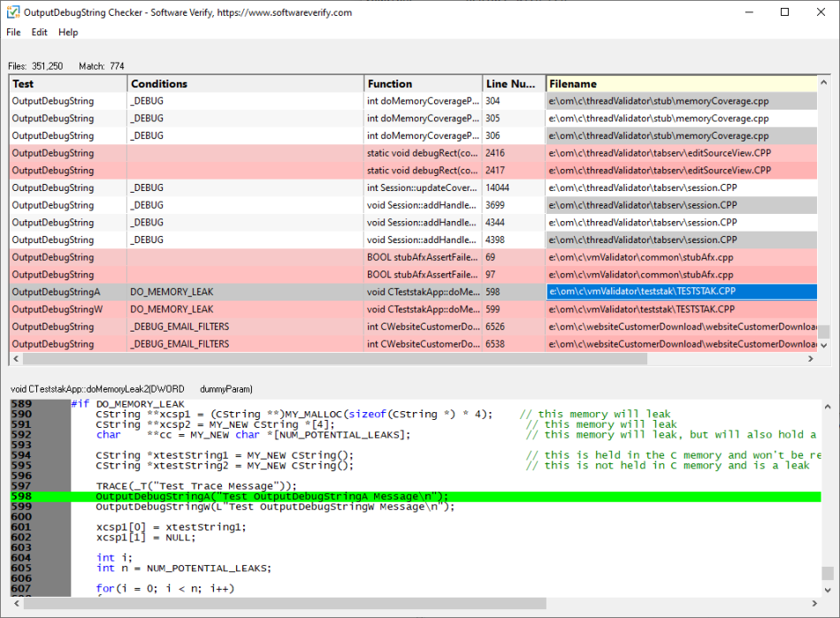Sort by the Line Number column header
Image resolution: width=840 pixels, height=618 pixels.
point(513,84)
